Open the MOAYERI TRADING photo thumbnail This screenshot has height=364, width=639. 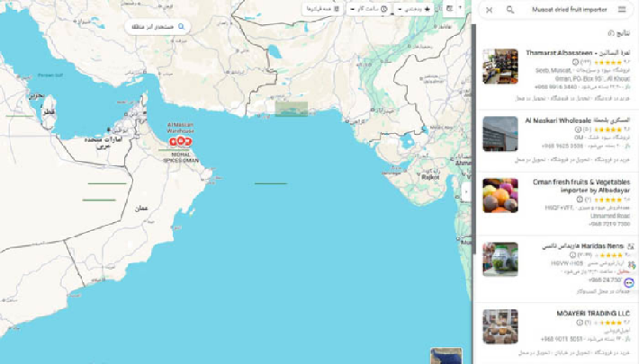coord(500,326)
